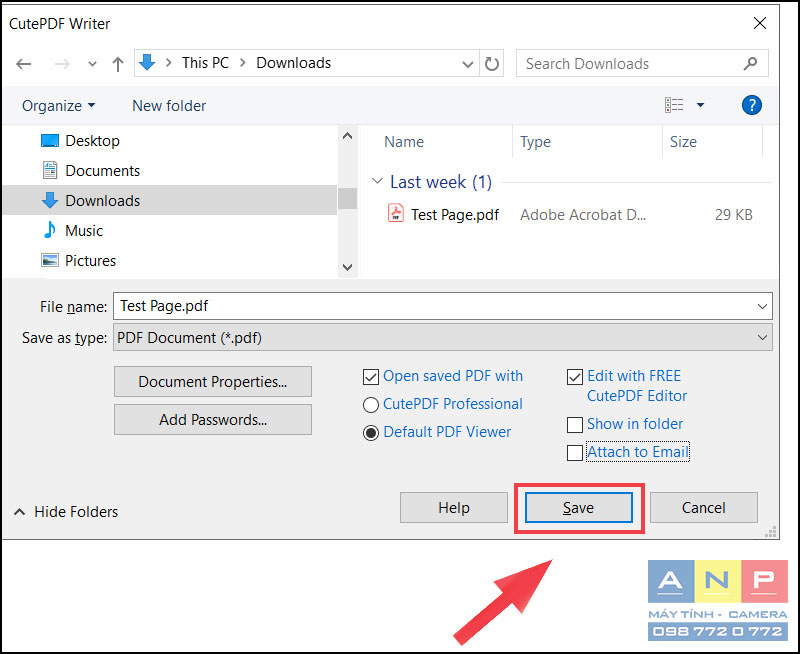Select Documents in the folder tree
The width and height of the screenshot is (800, 654).
[103, 170]
